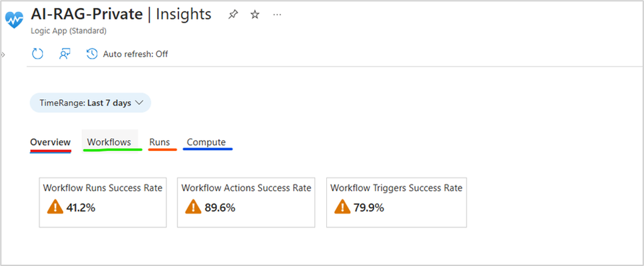Expand the collapsed left sidebar chevron
This screenshot has width=644, height=266.
[x=3, y=55]
